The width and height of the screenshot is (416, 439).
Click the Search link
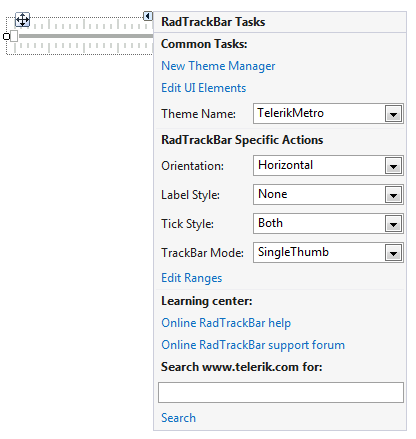[x=178, y=418]
